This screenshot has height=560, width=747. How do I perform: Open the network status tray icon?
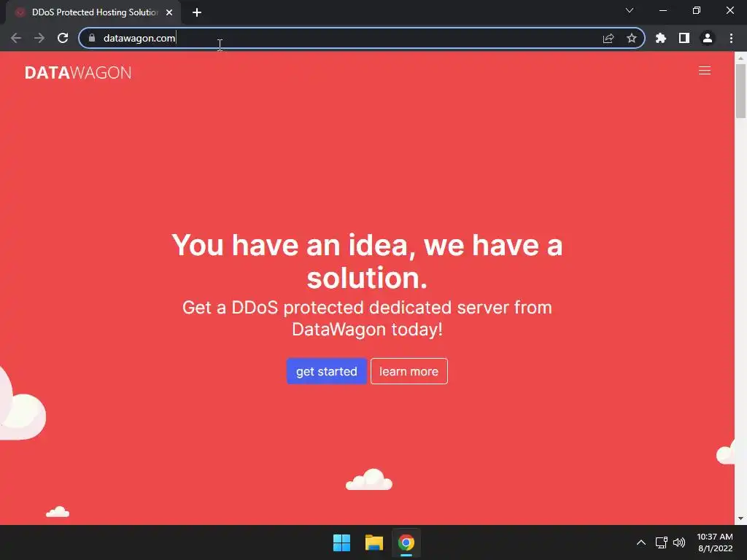(661, 542)
